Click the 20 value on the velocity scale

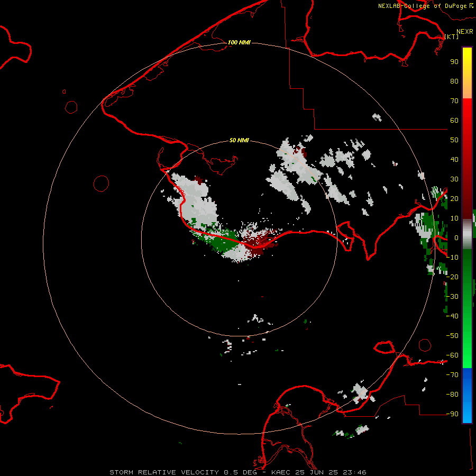coord(454,199)
